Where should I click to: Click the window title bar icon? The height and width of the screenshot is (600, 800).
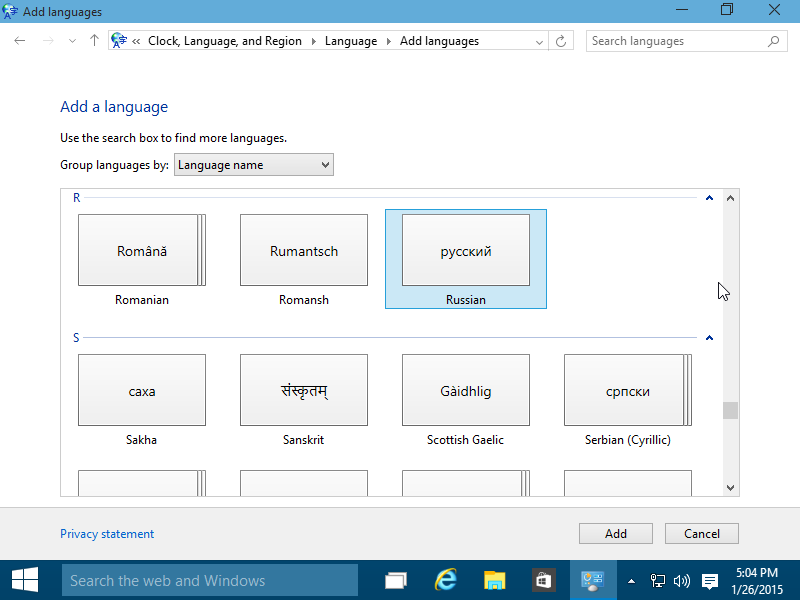click(x=10, y=11)
